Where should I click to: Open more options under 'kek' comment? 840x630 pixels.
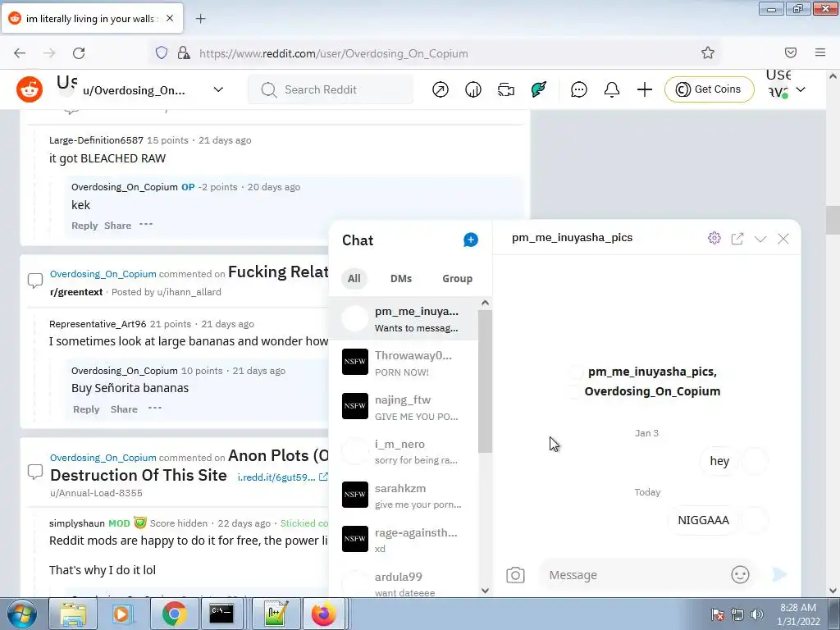coord(146,225)
